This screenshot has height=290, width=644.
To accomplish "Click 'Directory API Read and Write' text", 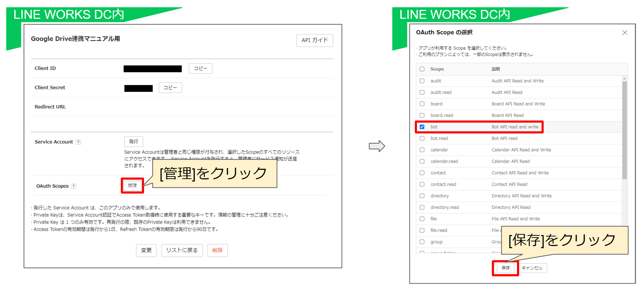I will [x=522, y=196].
